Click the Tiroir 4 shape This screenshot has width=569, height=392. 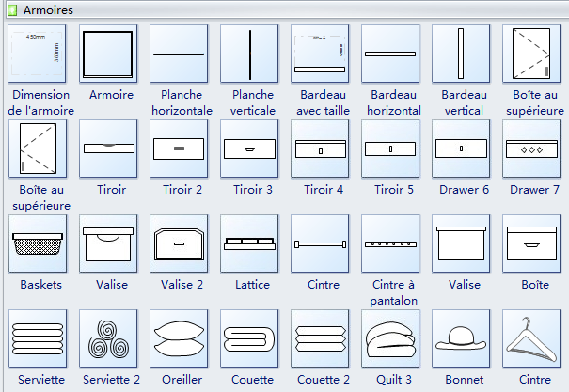tap(320, 149)
